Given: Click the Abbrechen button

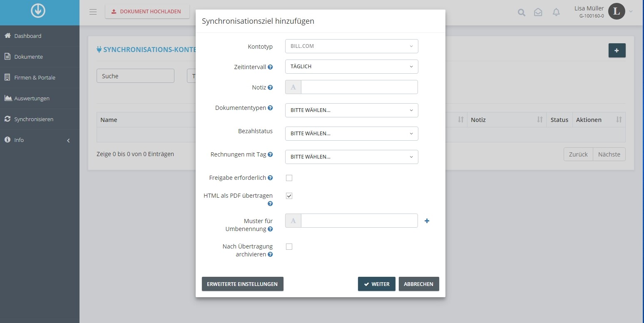Looking at the screenshot, I should click(419, 284).
